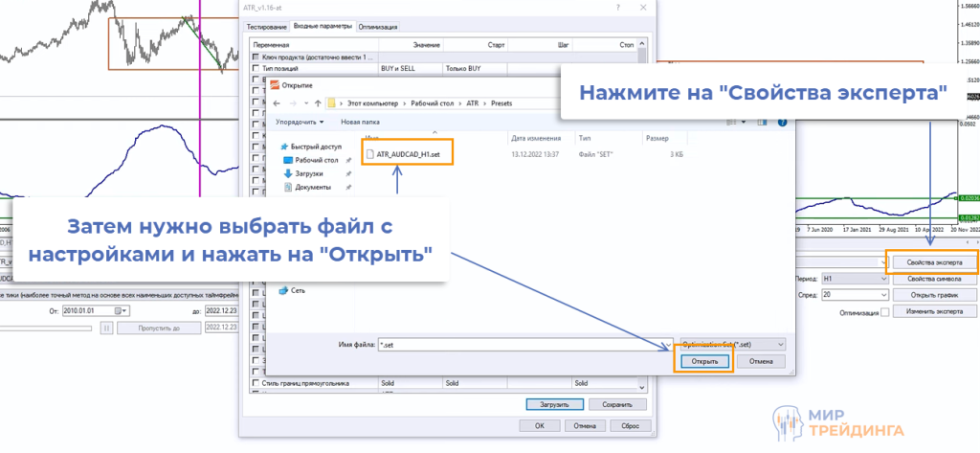Select Документы in navigation pane
The height and width of the screenshot is (453, 980).
coord(313,187)
